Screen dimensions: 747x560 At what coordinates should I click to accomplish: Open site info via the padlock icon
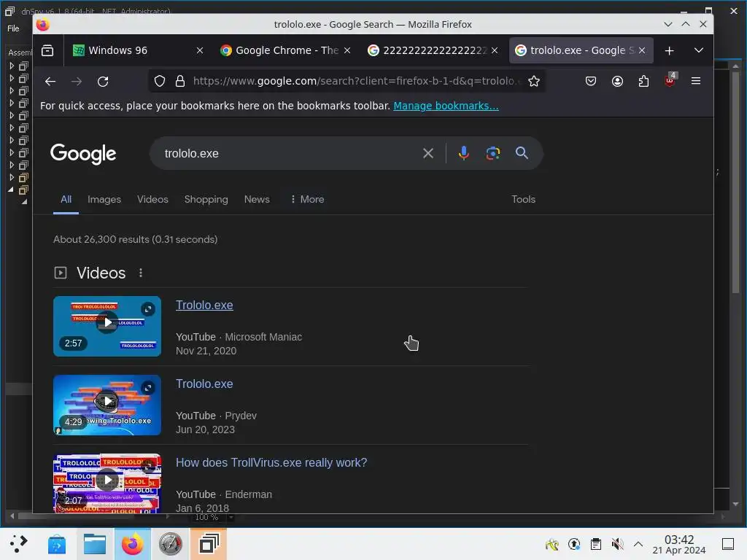(x=180, y=82)
